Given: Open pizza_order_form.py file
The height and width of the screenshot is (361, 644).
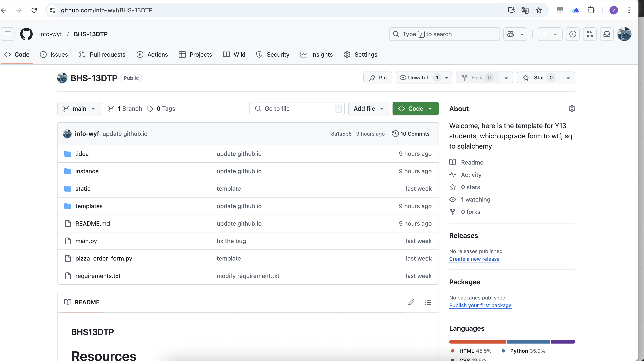Looking at the screenshot, I should pos(104,258).
